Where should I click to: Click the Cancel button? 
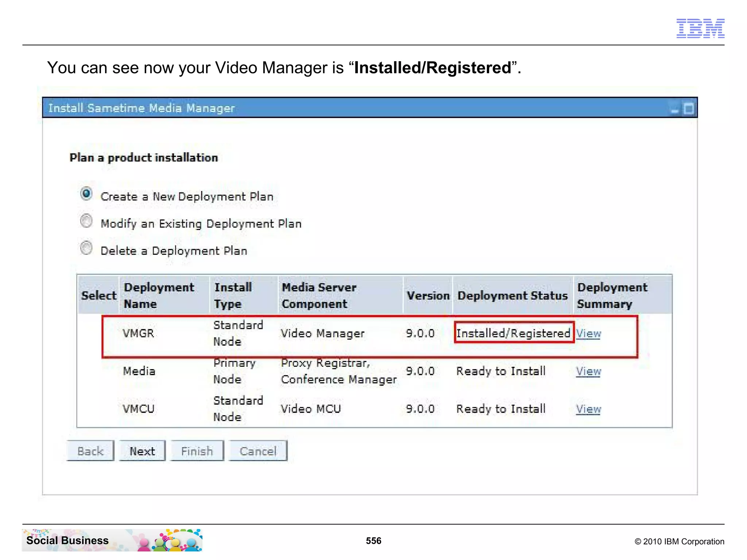tap(258, 451)
